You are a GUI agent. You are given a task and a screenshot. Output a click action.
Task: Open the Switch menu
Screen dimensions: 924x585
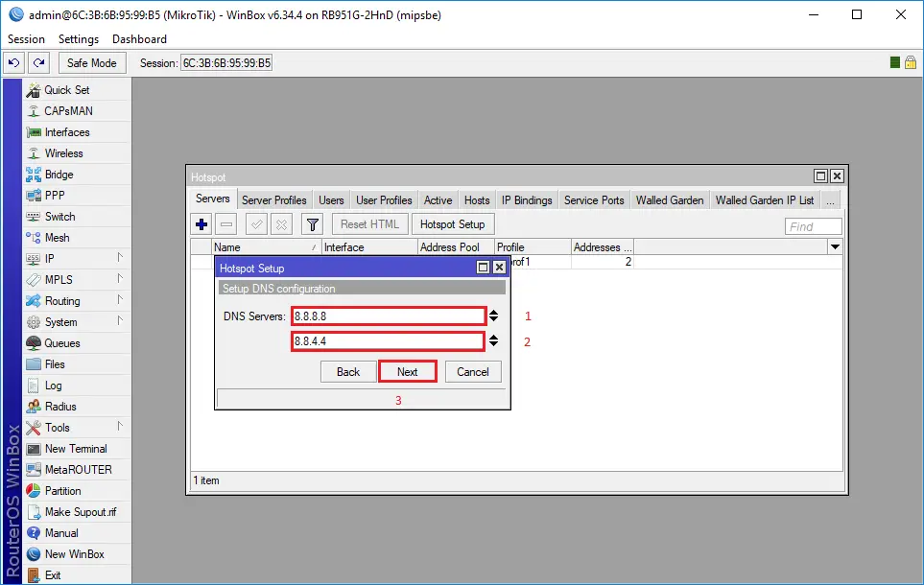[77, 216]
